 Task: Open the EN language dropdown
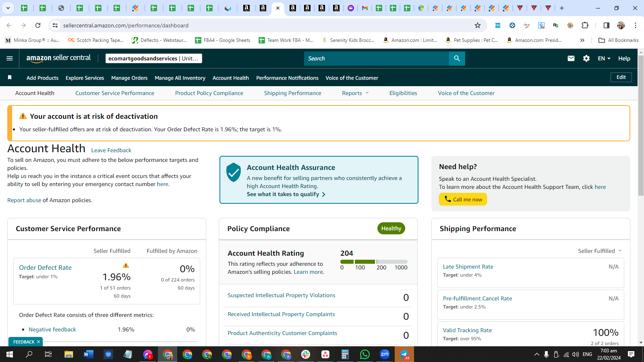(x=604, y=58)
